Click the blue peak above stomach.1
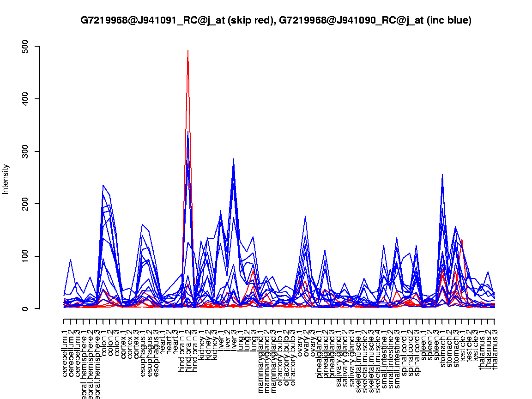Image resolution: width=532 pixels, height=399 pixels. coord(442,175)
